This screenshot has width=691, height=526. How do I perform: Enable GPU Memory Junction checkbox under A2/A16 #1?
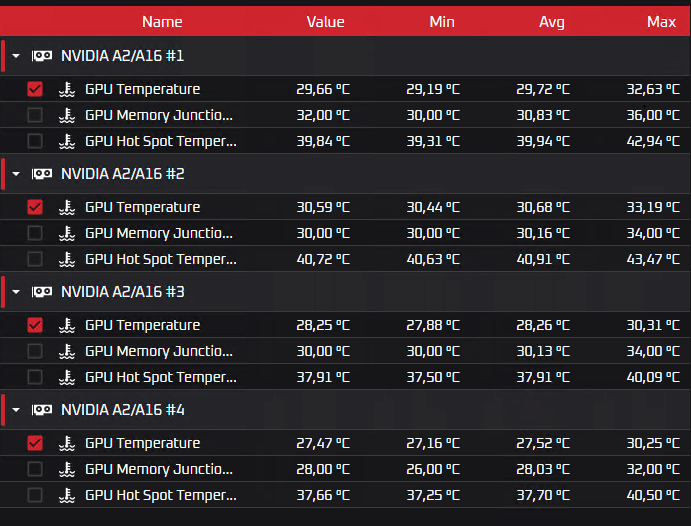[x=35, y=115]
